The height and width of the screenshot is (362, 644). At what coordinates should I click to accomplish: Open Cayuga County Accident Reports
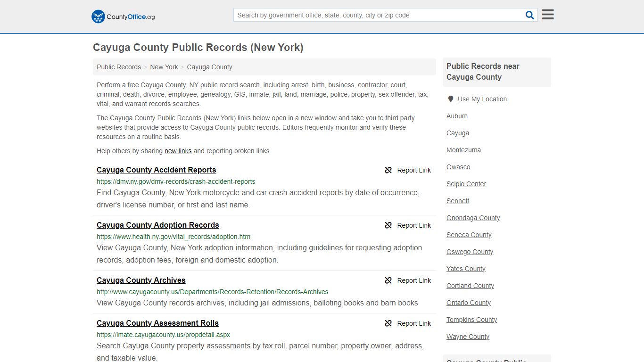point(157,170)
